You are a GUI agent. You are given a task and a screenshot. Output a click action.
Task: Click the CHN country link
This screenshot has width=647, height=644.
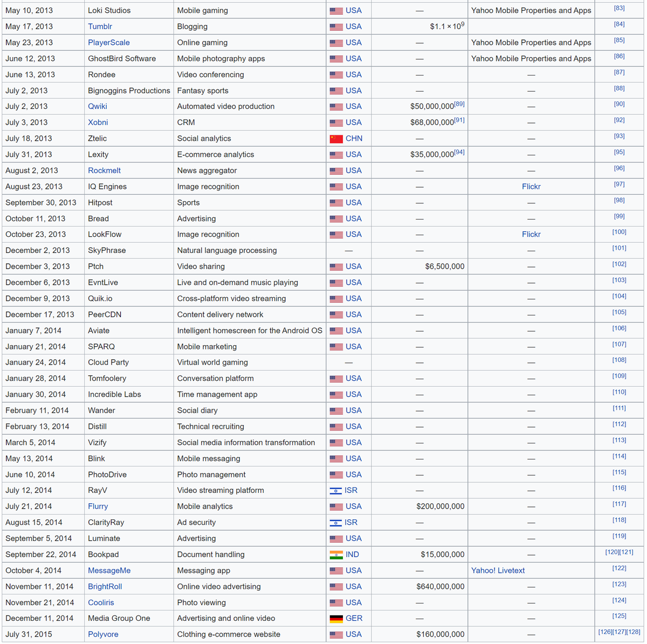pyautogui.click(x=354, y=139)
